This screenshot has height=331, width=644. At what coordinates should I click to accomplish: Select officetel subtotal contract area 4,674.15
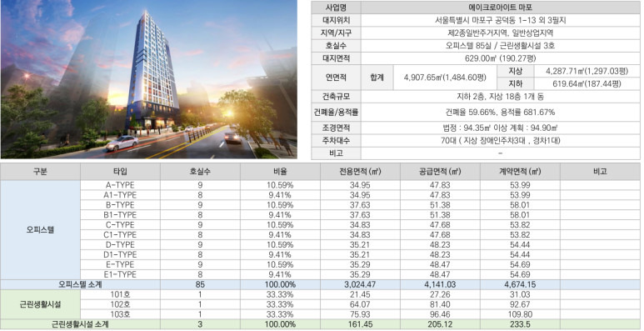click(x=520, y=284)
